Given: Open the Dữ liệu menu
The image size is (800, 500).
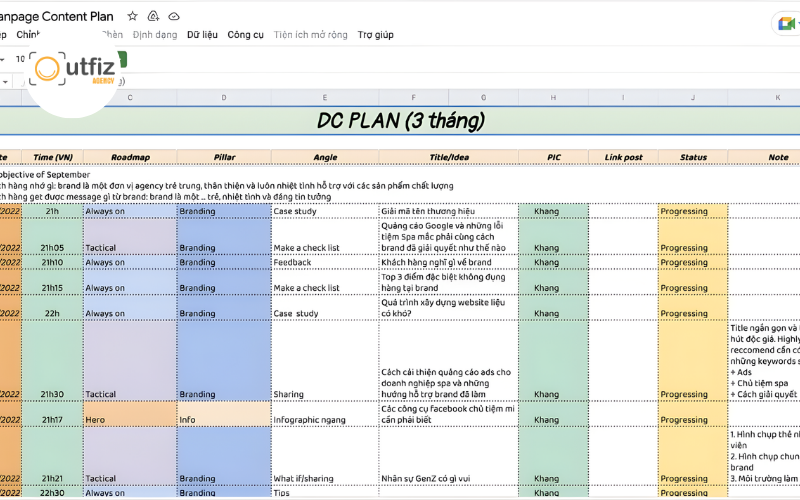Looking at the screenshot, I should tap(202, 35).
